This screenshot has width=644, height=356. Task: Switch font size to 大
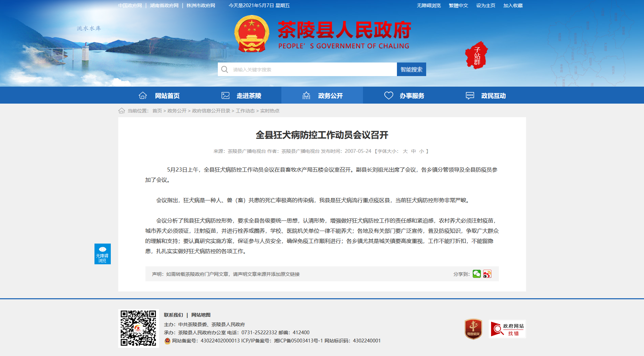click(405, 151)
